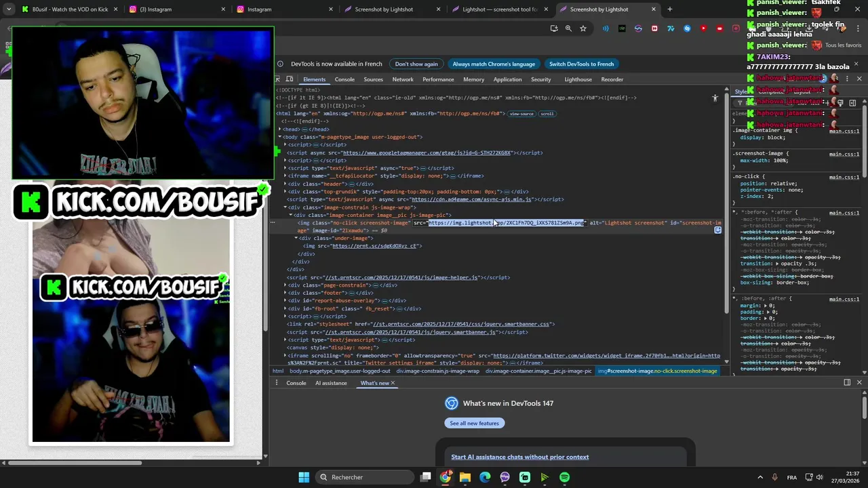Open the Performance tab
The height and width of the screenshot is (488, 868).
coord(438,79)
